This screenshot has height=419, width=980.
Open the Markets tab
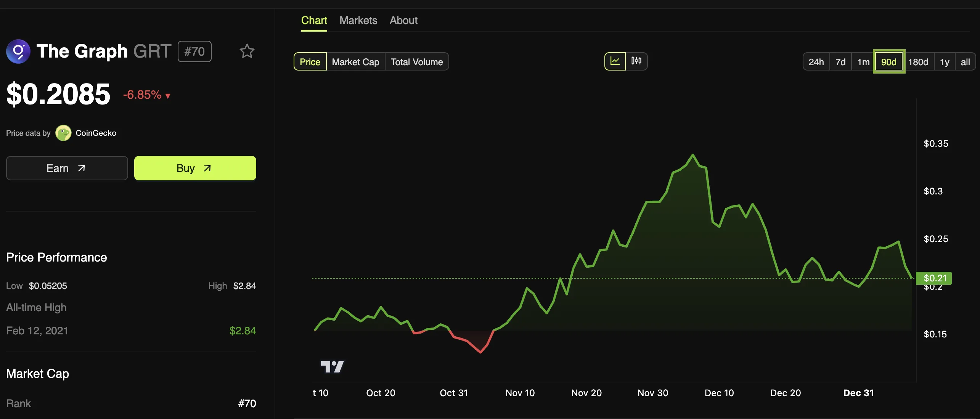[x=358, y=20]
